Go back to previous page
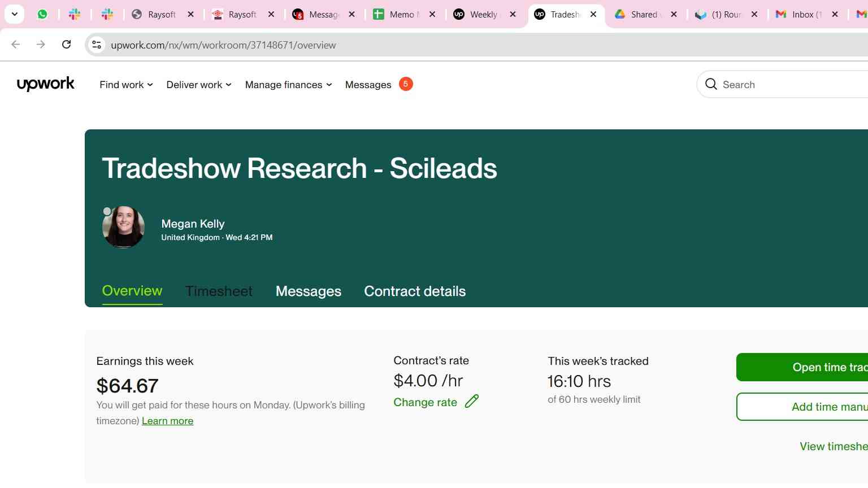 [16, 45]
